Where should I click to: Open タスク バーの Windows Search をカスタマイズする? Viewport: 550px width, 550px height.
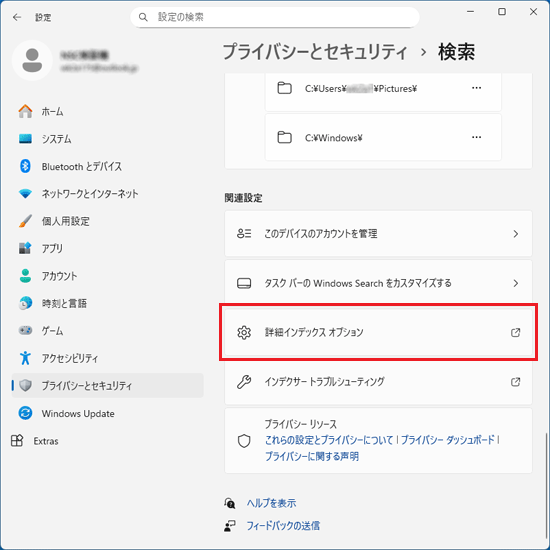(378, 283)
